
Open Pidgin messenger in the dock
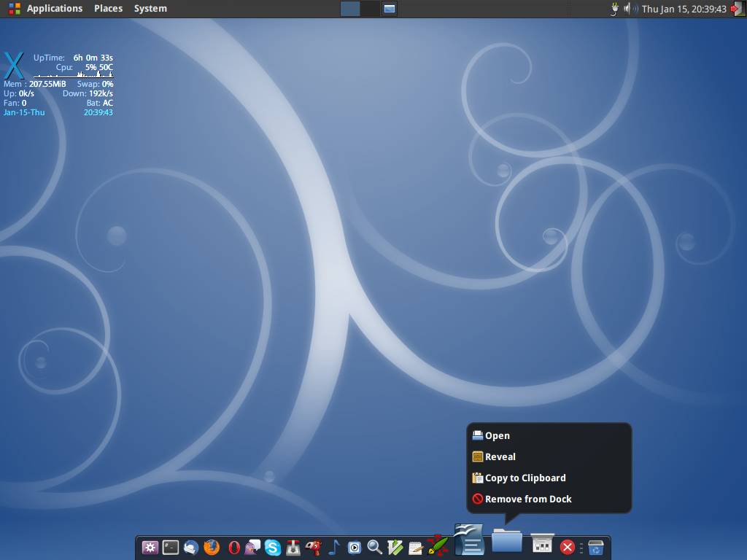(x=252, y=548)
